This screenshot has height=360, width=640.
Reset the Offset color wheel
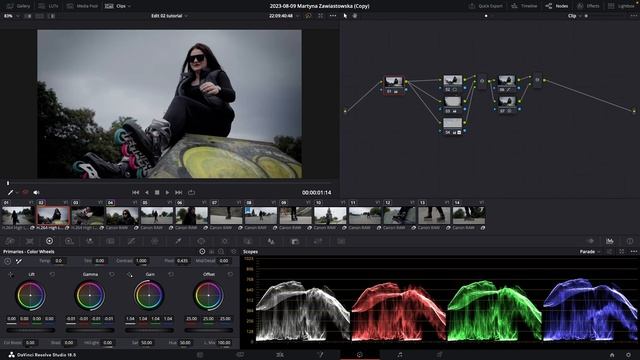pos(230,275)
